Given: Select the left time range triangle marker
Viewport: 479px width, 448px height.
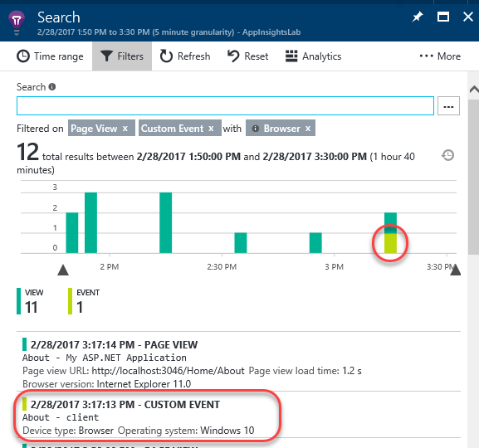Looking at the screenshot, I should [x=63, y=270].
